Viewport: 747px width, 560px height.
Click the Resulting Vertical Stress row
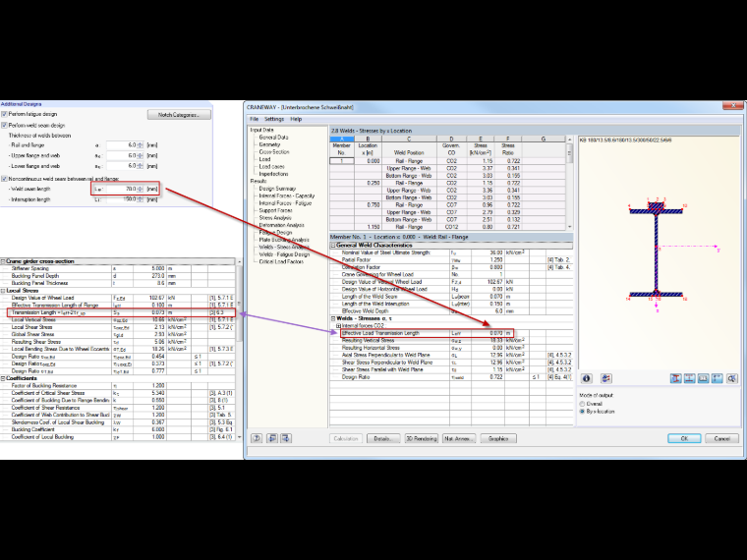coord(451,341)
